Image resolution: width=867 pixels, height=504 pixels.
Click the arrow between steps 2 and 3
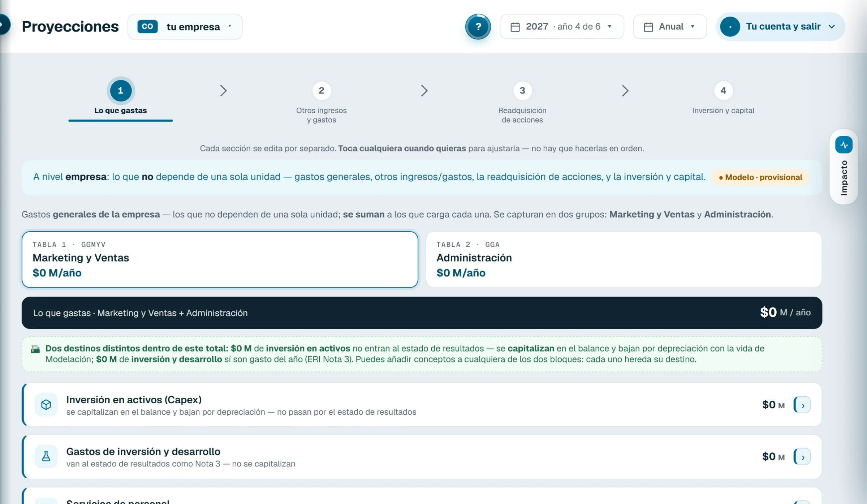[424, 91]
